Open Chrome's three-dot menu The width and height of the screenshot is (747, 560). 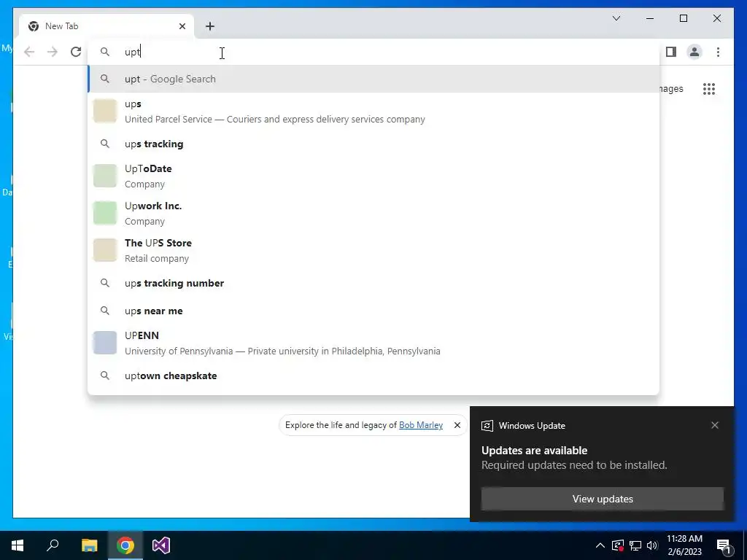tap(718, 52)
